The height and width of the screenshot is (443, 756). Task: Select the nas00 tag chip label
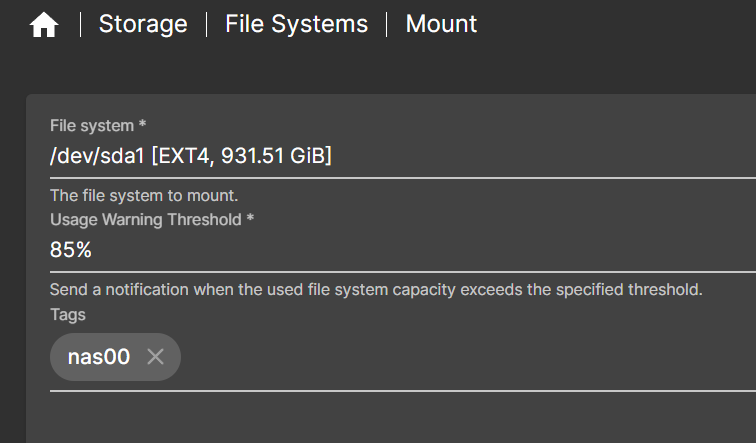point(99,357)
